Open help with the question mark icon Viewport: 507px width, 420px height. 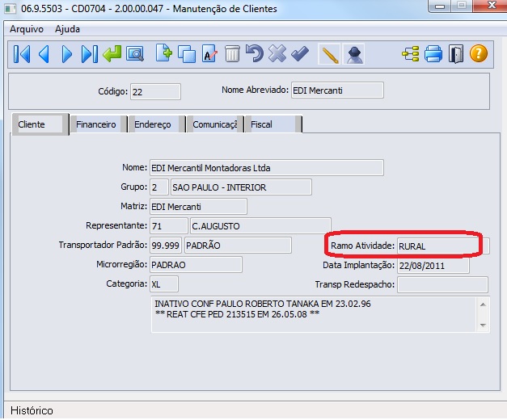479,53
